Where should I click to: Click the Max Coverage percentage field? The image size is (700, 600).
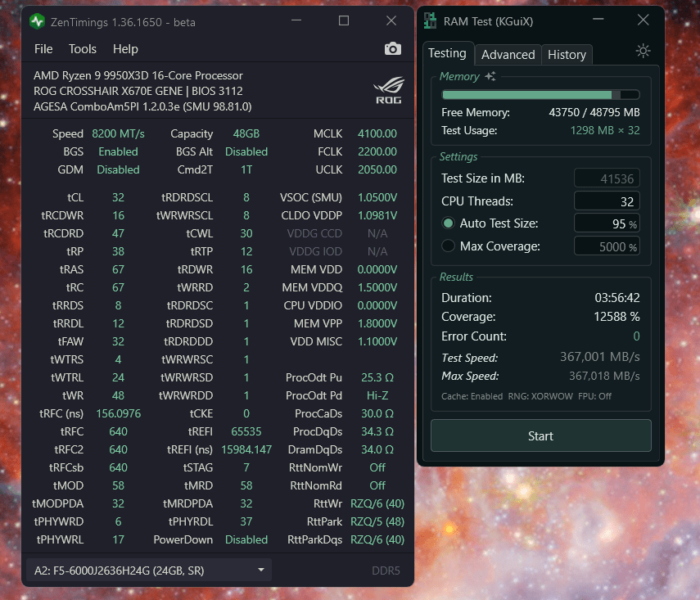click(x=607, y=246)
